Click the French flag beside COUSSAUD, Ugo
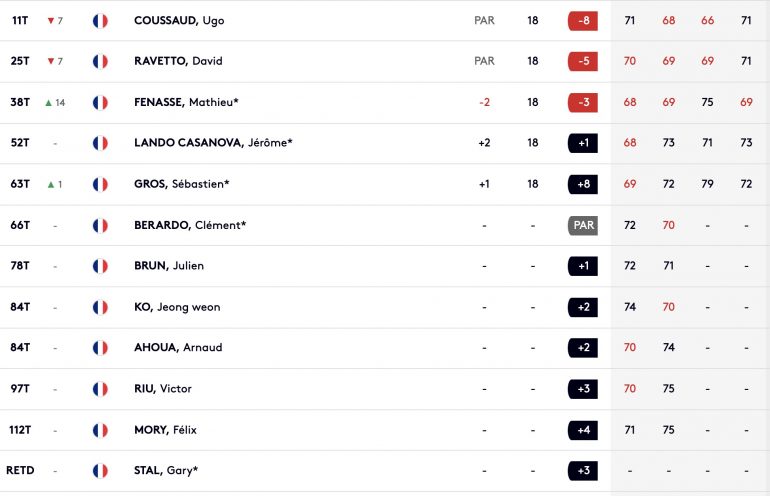The height and width of the screenshot is (496, 770). pyautogui.click(x=100, y=21)
